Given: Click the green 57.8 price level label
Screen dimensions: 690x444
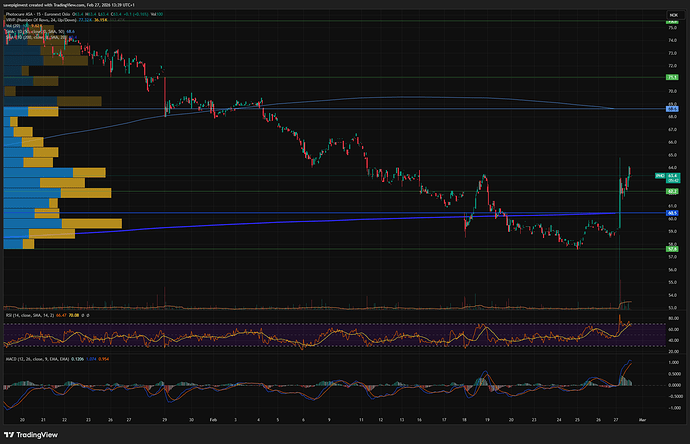Looking at the screenshot, I should pyautogui.click(x=673, y=248).
